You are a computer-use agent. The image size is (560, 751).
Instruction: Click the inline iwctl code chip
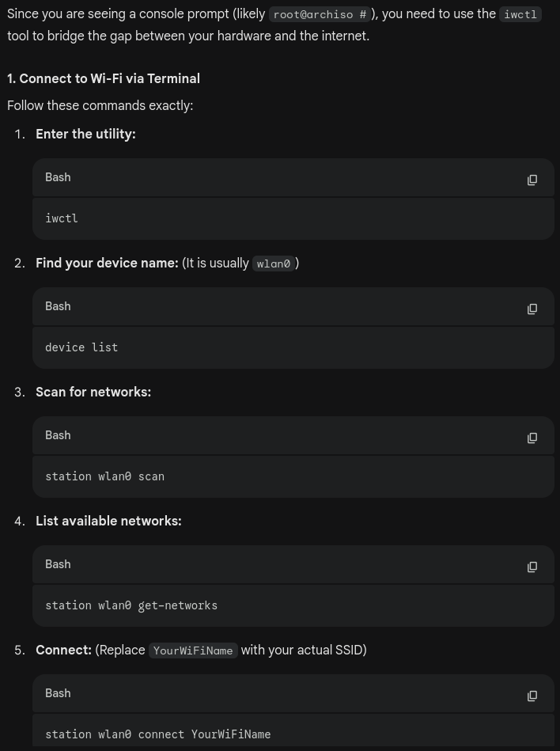point(520,14)
